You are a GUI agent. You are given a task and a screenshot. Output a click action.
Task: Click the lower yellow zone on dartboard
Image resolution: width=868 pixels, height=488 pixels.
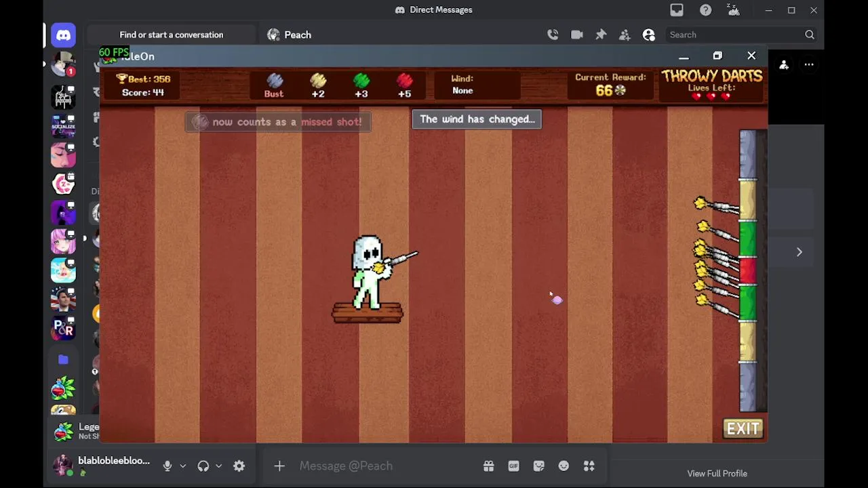tap(748, 341)
